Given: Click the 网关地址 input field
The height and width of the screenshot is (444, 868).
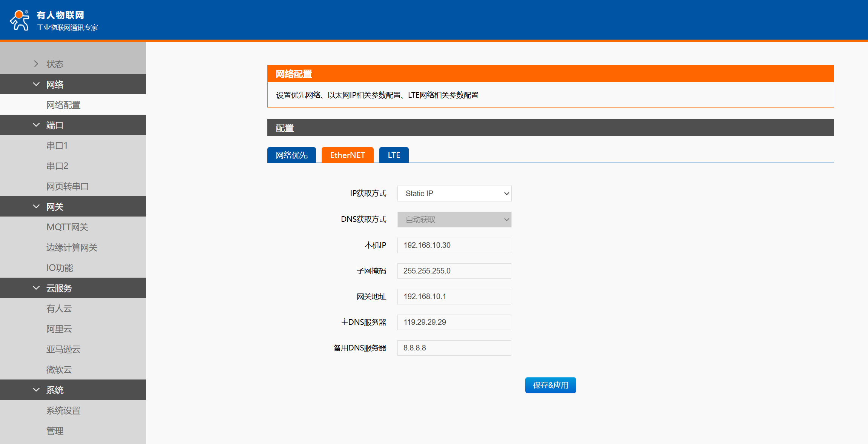Looking at the screenshot, I should tap(454, 297).
